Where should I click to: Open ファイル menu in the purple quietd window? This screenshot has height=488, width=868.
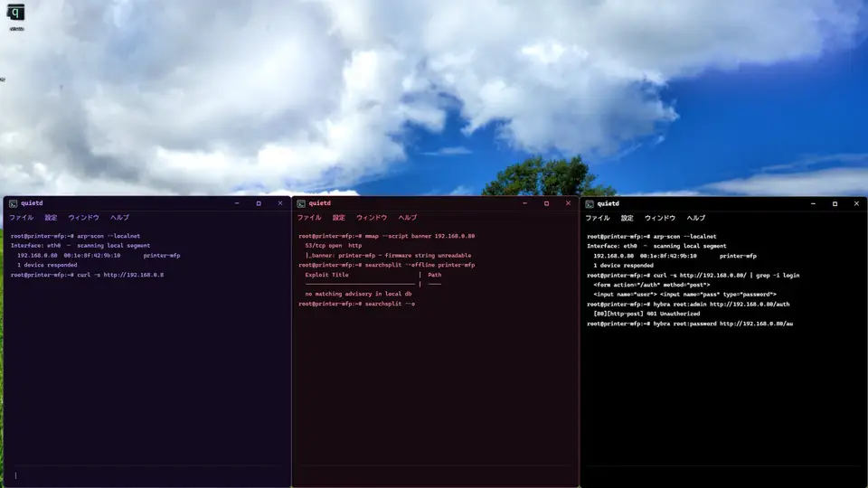tap(22, 218)
